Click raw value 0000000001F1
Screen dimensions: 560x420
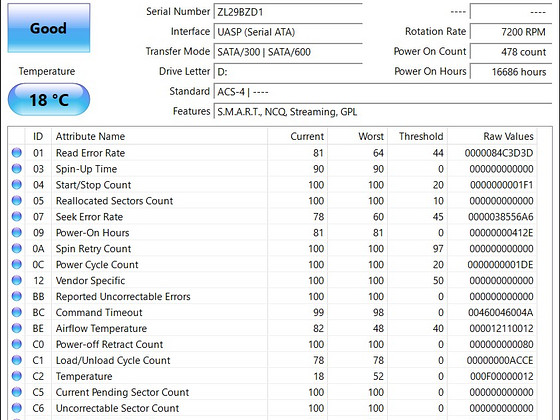pyautogui.click(x=501, y=185)
